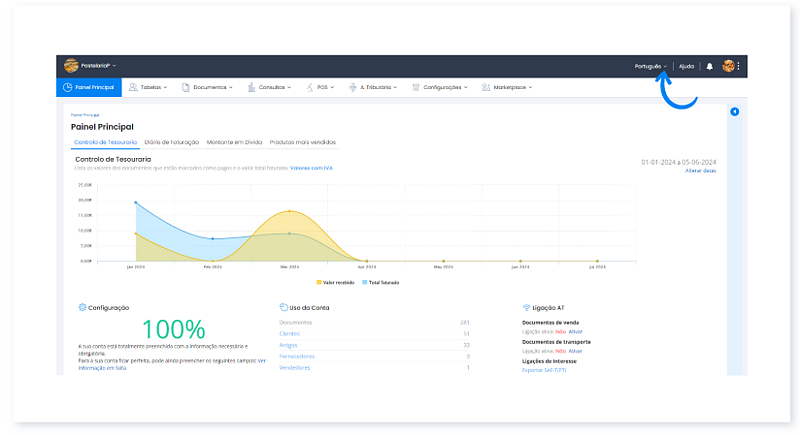Open the Clientes usage link
The width and height of the screenshot is (800, 435).
click(289, 334)
